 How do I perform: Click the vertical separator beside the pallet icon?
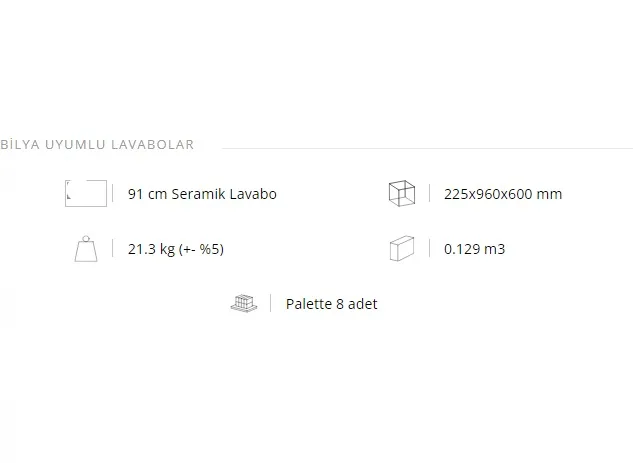pyautogui.click(x=270, y=303)
